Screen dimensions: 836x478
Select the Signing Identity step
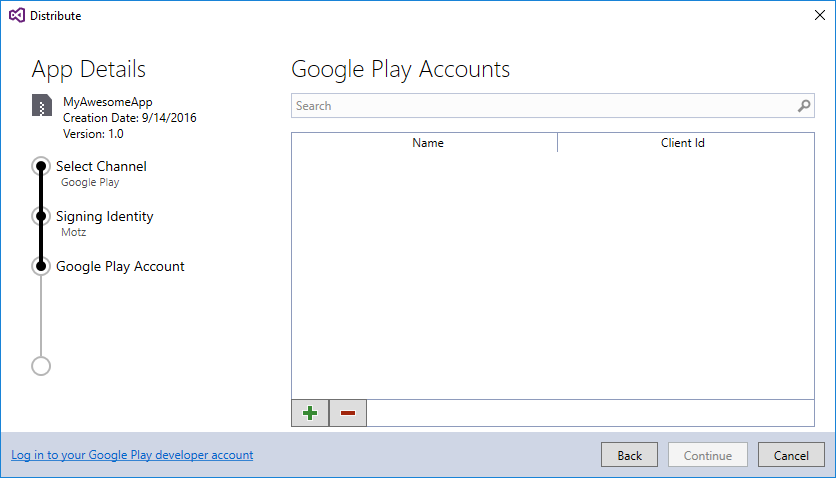pos(104,216)
